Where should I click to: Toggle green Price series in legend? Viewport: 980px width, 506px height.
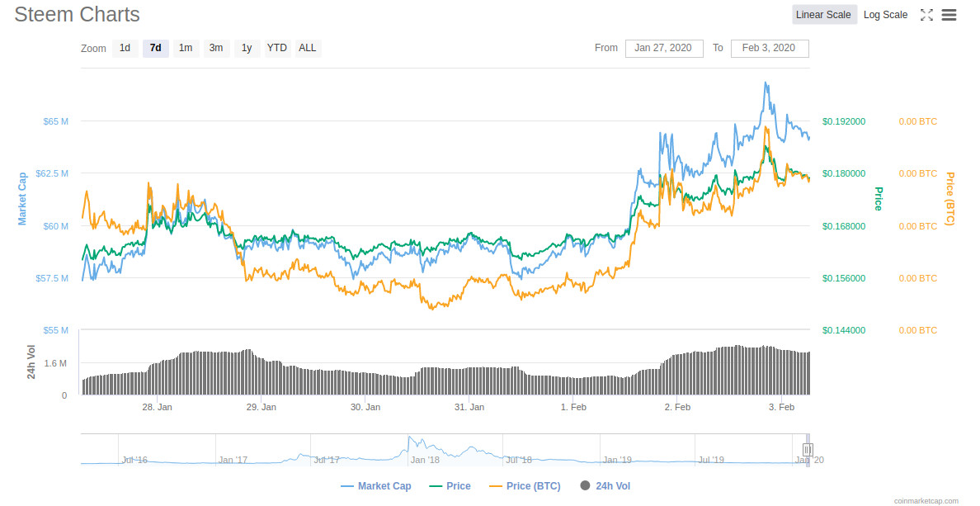pyautogui.click(x=450, y=486)
